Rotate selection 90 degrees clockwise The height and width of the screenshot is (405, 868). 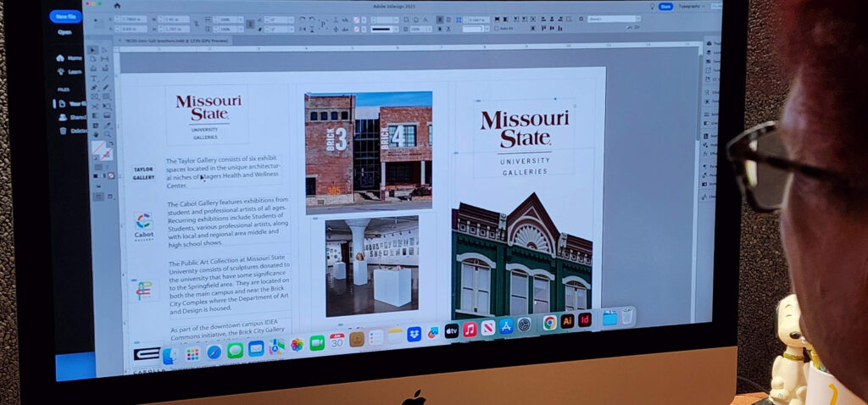pos(303,19)
